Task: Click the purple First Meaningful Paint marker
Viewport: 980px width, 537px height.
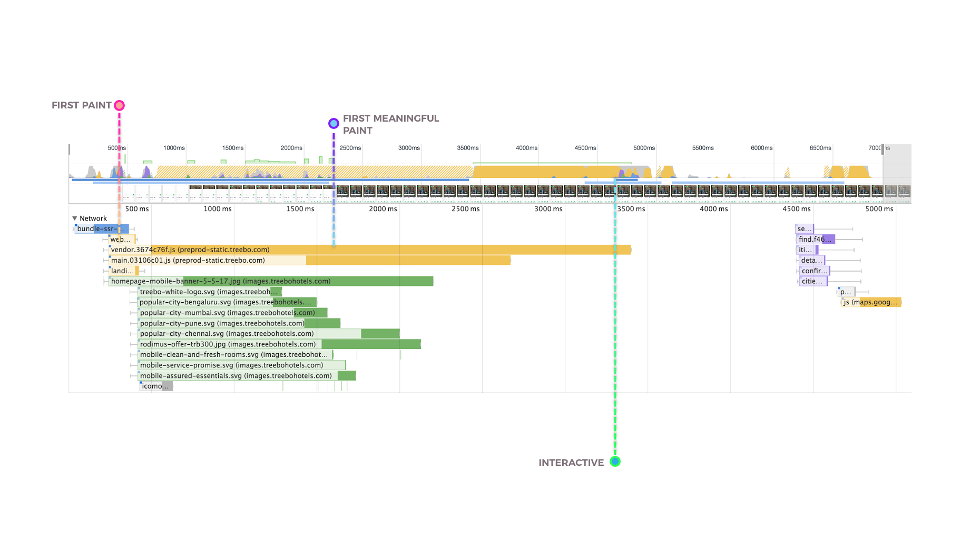Action: coord(334,124)
